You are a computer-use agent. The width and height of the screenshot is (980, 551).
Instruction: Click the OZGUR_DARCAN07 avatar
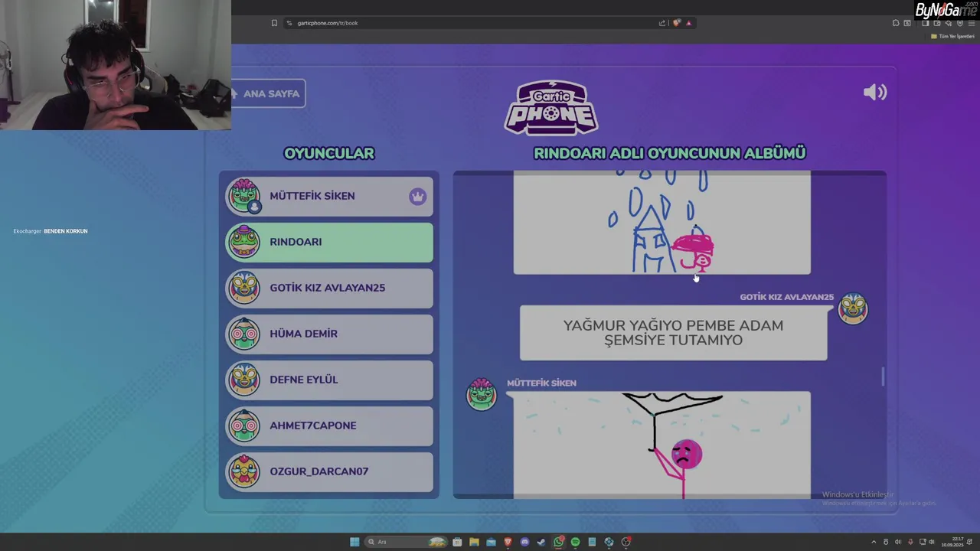[x=244, y=471]
